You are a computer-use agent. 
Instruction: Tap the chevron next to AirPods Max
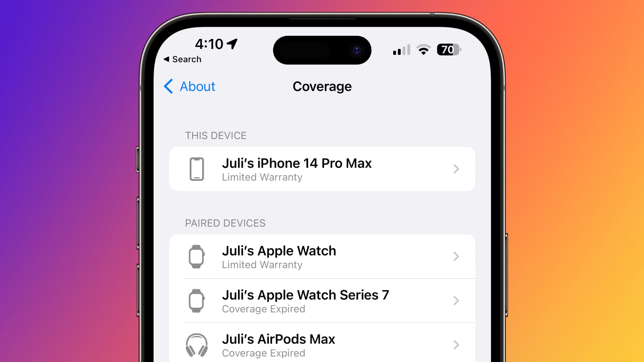point(456,345)
